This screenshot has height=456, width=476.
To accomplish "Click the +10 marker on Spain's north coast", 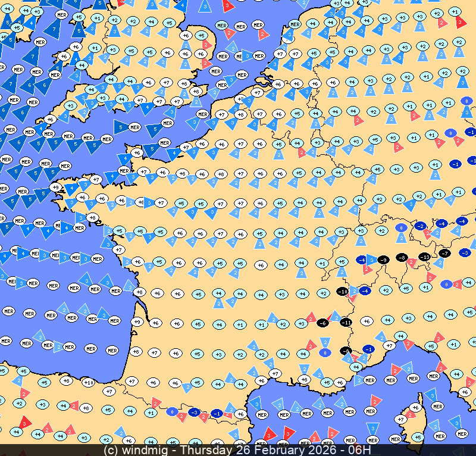I will point(88,382).
